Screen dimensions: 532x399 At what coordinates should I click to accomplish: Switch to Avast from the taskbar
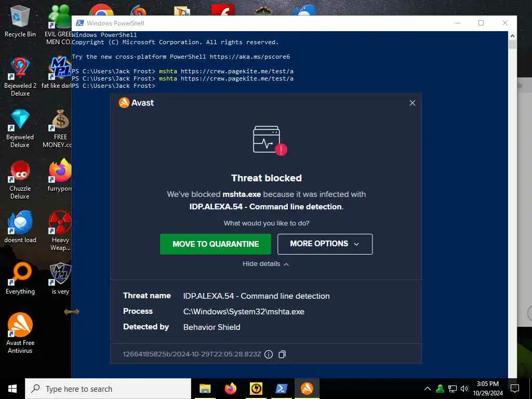[x=307, y=389]
